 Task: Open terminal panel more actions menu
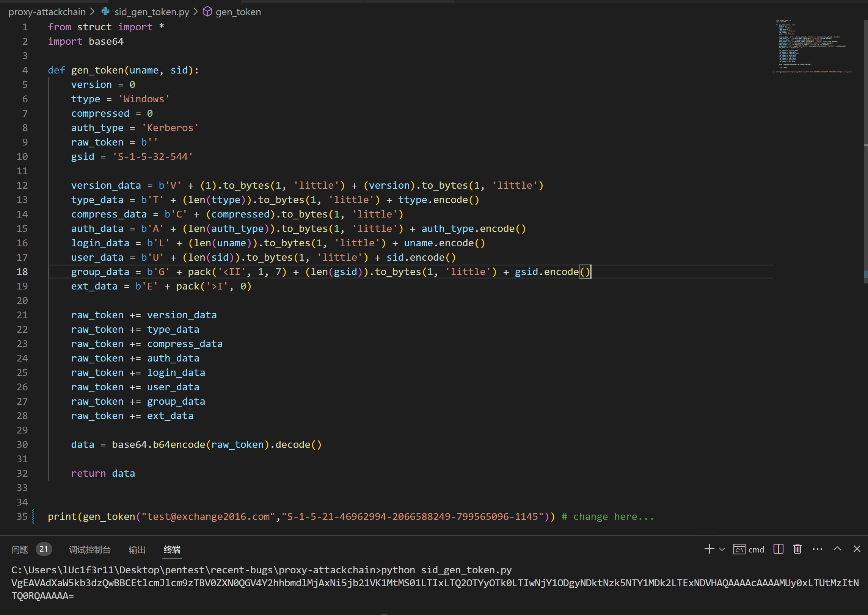[x=818, y=549]
